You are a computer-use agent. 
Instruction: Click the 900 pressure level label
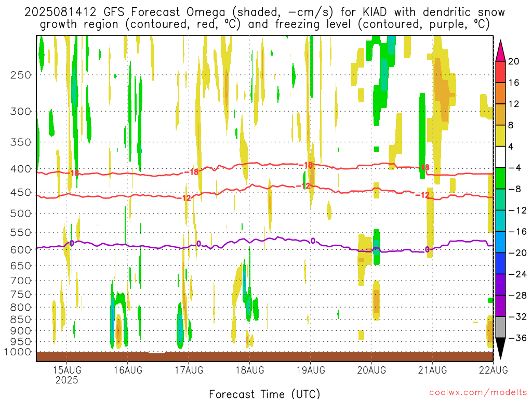(21, 331)
